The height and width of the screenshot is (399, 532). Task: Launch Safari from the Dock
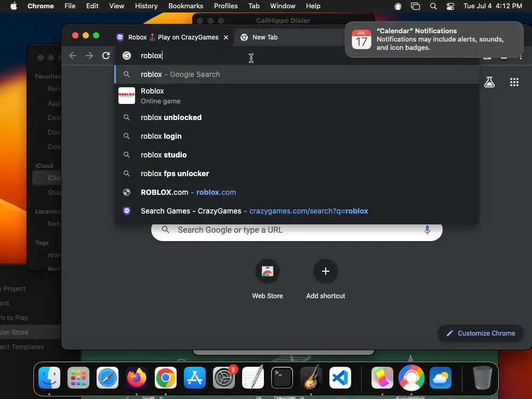[108, 378]
